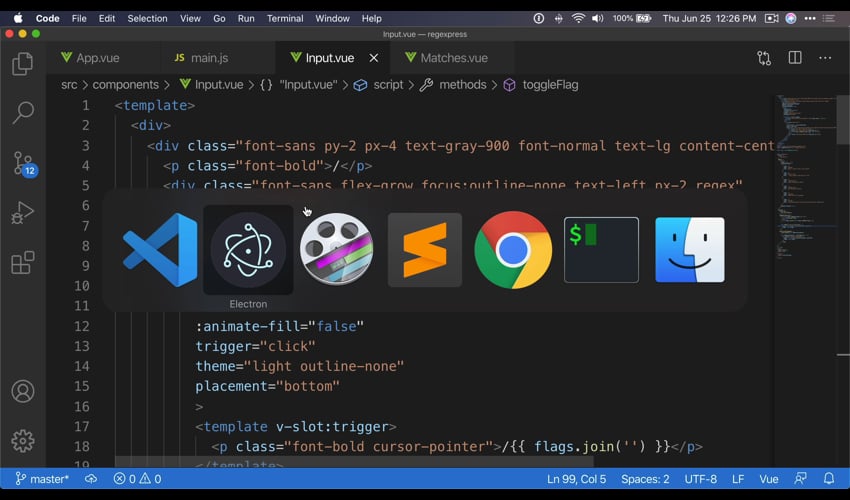Viewport: 850px width, 500px height.
Task: Open the errors and warnings problems indicator
Action: (x=137, y=479)
